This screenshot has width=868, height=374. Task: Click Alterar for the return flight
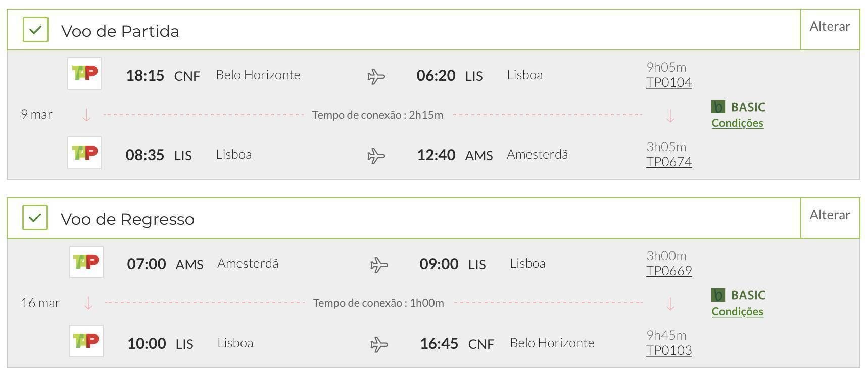[x=830, y=215]
